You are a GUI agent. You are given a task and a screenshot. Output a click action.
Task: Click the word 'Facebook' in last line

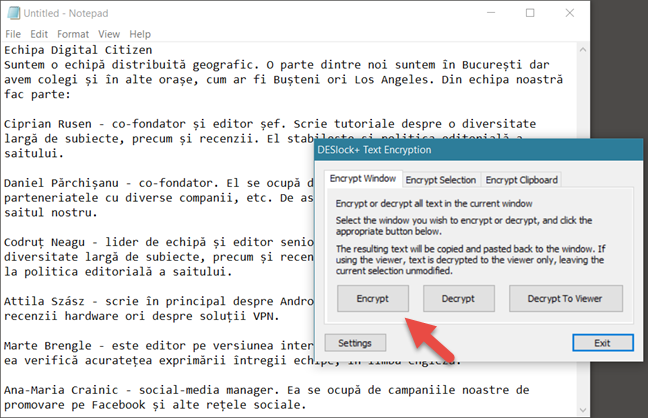click(119, 405)
